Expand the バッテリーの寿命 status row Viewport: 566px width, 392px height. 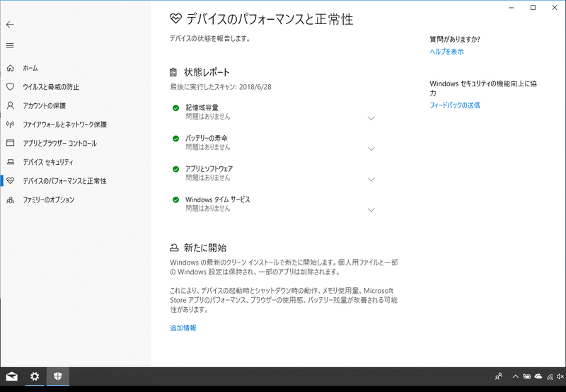pos(371,149)
